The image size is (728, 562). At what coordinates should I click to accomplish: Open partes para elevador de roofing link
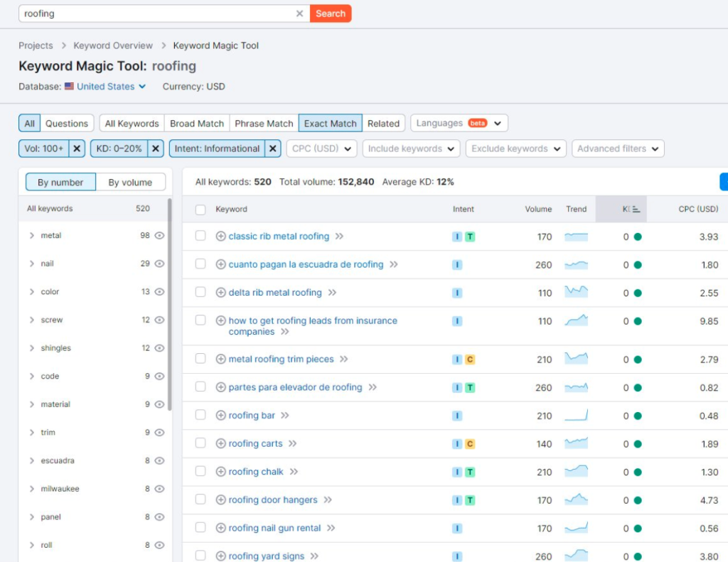coord(295,387)
